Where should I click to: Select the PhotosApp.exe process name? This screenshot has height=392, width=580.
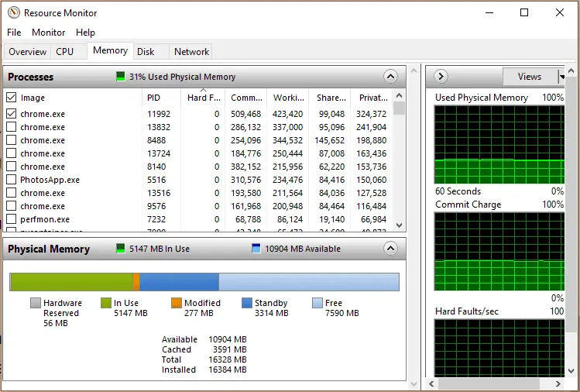click(x=50, y=180)
